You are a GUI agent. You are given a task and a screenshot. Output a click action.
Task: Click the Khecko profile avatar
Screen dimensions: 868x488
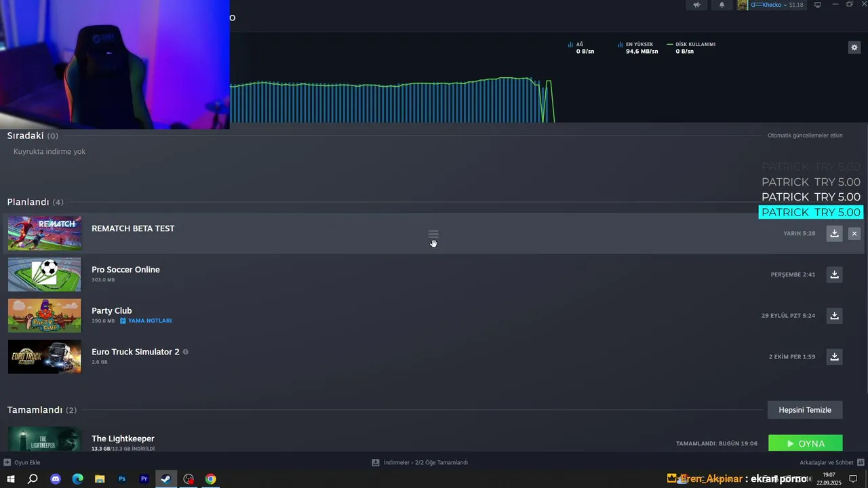coord(743,5)
